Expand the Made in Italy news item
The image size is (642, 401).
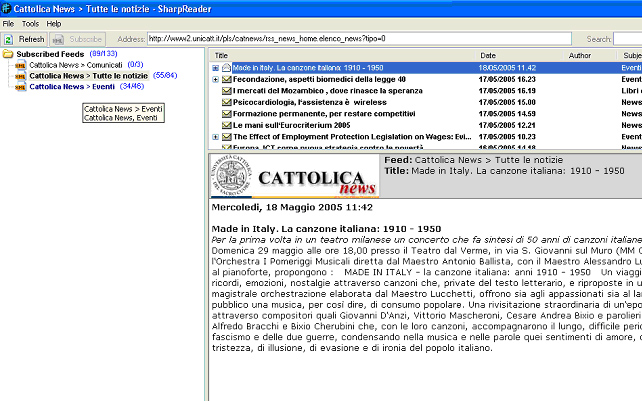click(x=215, y=67)
